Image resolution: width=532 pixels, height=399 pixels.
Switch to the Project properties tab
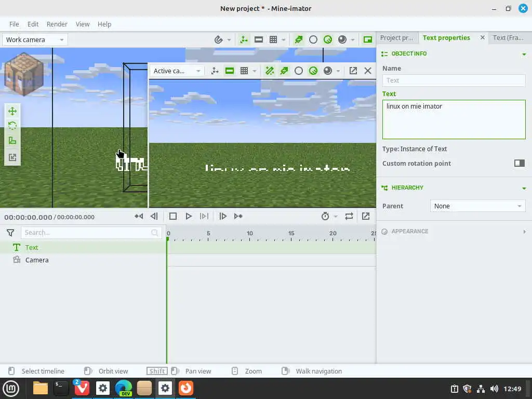[397, 37]
